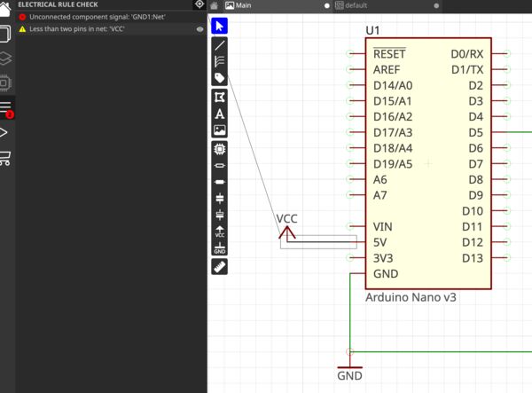532x393 pixels.
Task: Click the RESET pin endpoint
Action: click(350, 53)
